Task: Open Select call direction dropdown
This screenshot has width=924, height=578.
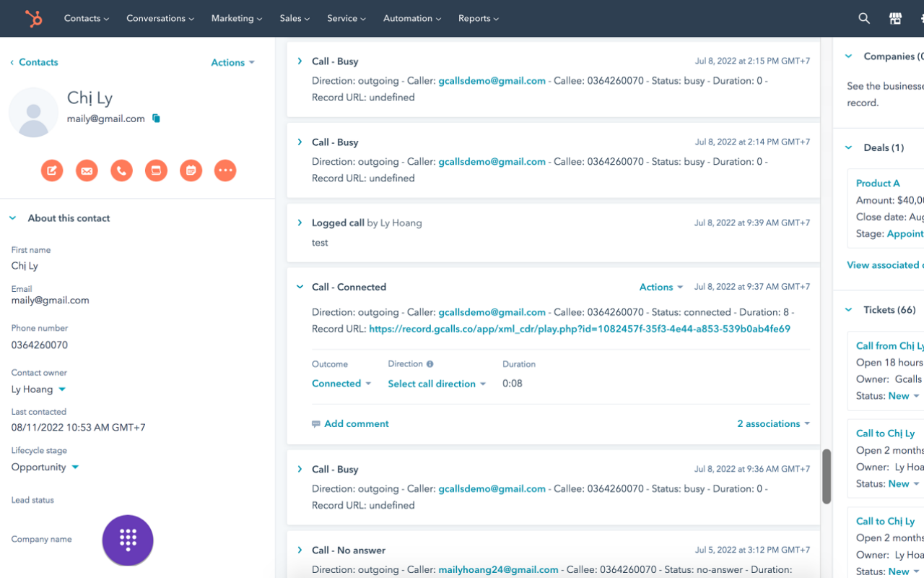Action: pyautogui.click(x=437, y=384)
